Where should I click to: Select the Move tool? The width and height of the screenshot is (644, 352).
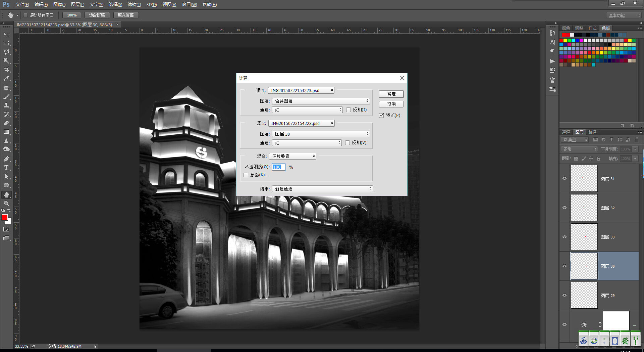coord(6,34)
